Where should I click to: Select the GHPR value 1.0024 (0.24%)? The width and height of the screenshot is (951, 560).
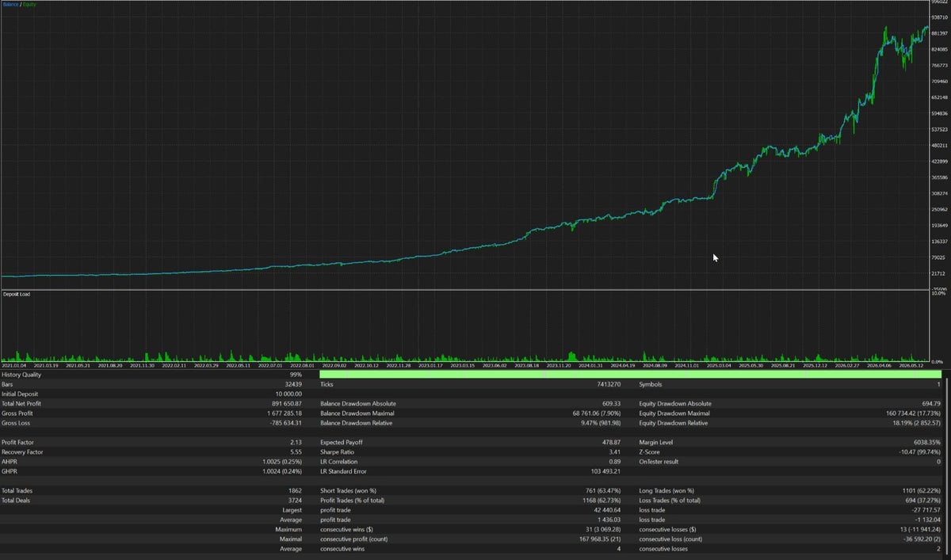point(281,470)
